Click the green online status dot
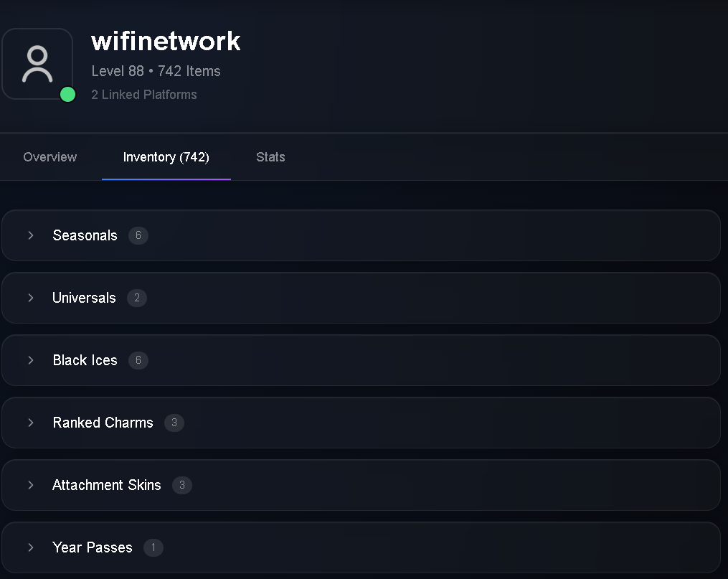 pyautogui.click(x=68, y=94)
